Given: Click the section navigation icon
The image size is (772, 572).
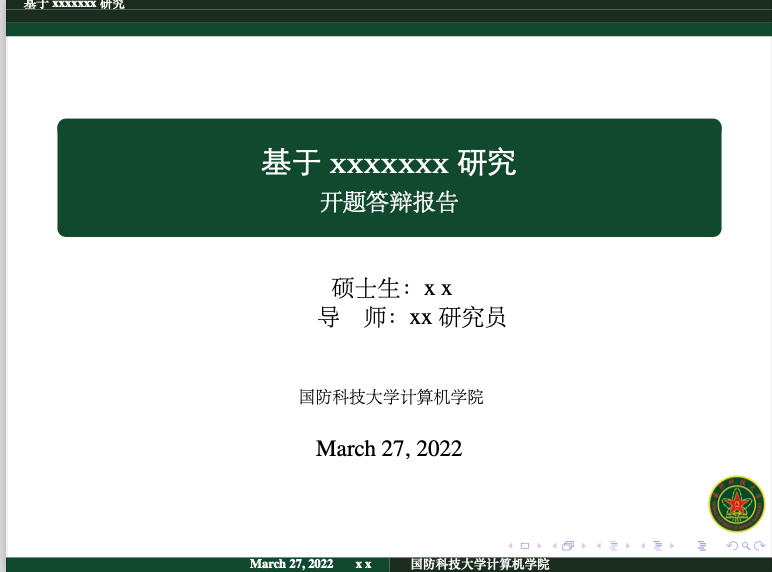Looking at the screenshot, I should [x=657, y=546].
